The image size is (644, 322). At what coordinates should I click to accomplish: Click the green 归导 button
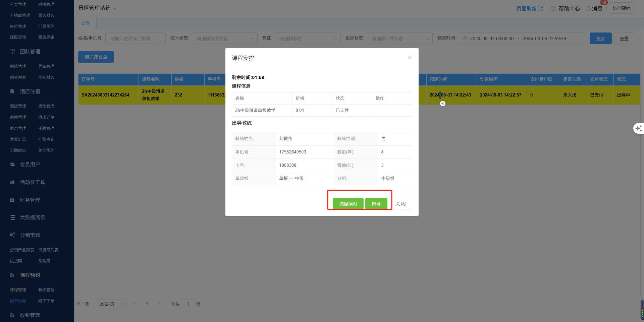click(x=376, y=204)
